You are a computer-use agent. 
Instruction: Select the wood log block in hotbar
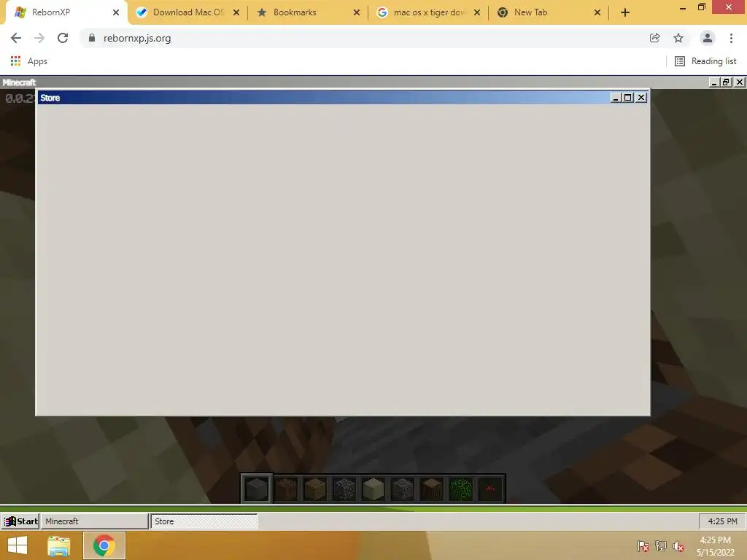coord(432,489)
